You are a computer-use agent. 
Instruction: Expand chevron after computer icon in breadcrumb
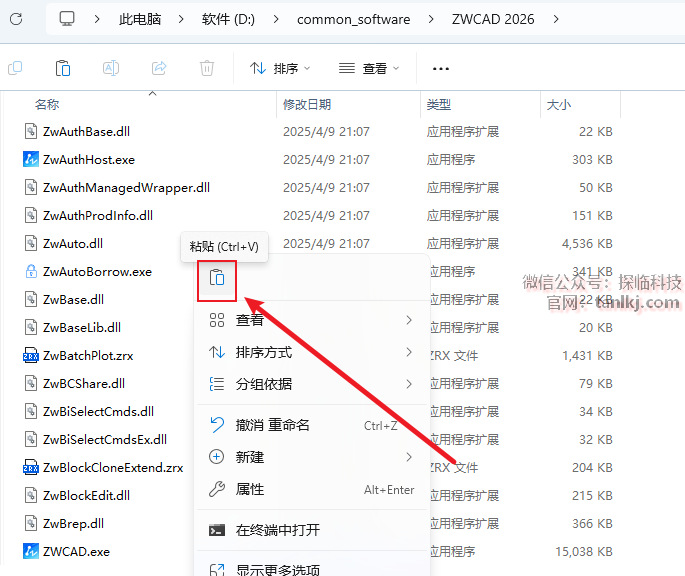pyautogui.click(x=97, y=19)
